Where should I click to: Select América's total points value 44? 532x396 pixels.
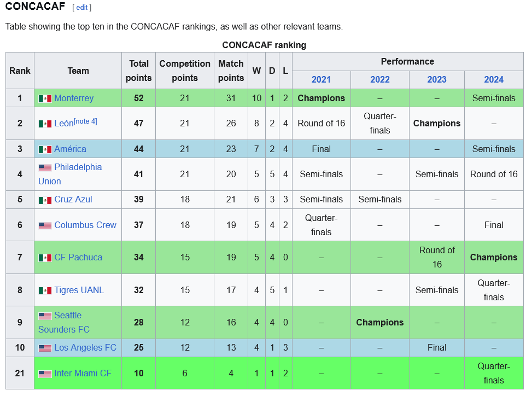(x=139, y=149)
